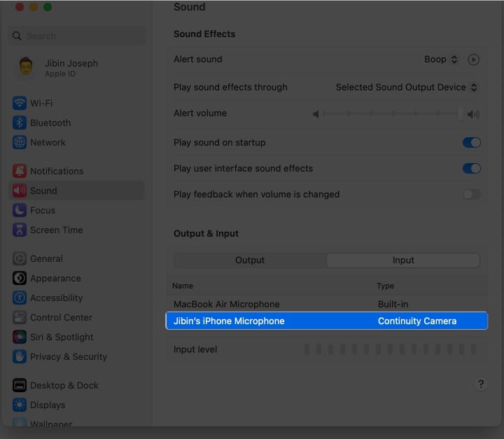Image resolution: width=504 pixels, height=439 pixels.
Task: Click Jibin Joseph's avatar picture
Action: pyautogui.click(x=26, y=67)
